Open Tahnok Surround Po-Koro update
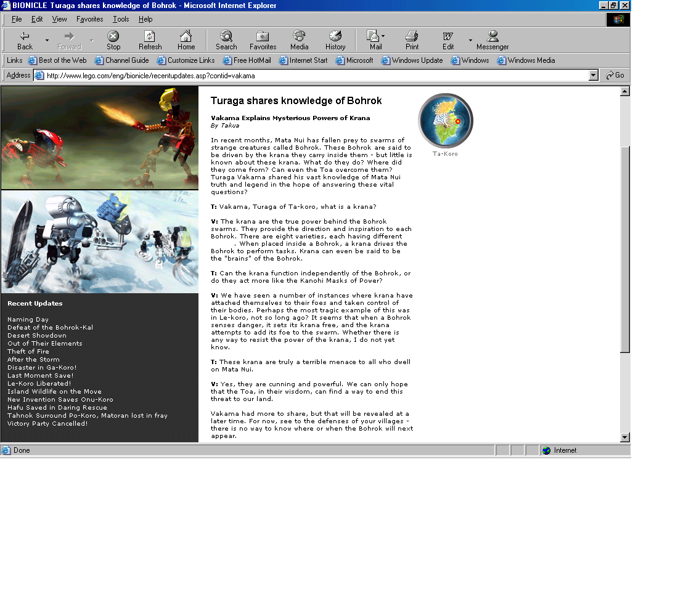Viewport: 678px width, 616px height. tap(88, 415)
